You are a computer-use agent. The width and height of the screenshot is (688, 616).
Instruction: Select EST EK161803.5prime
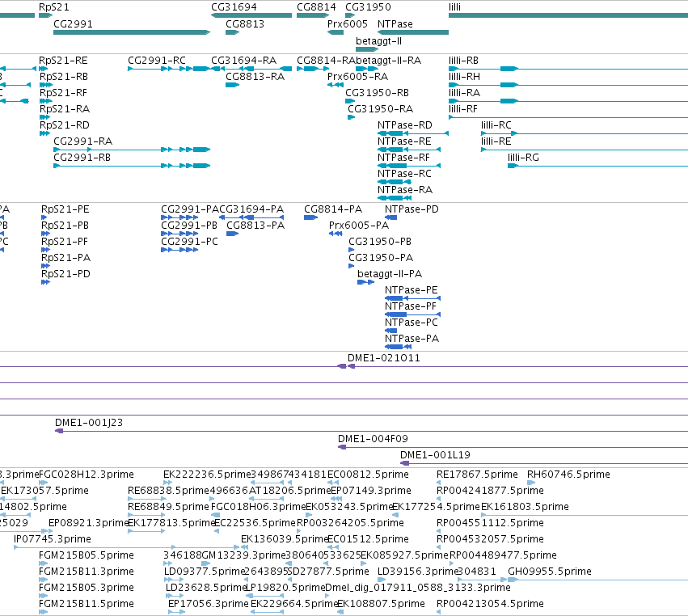click(585, 515)
